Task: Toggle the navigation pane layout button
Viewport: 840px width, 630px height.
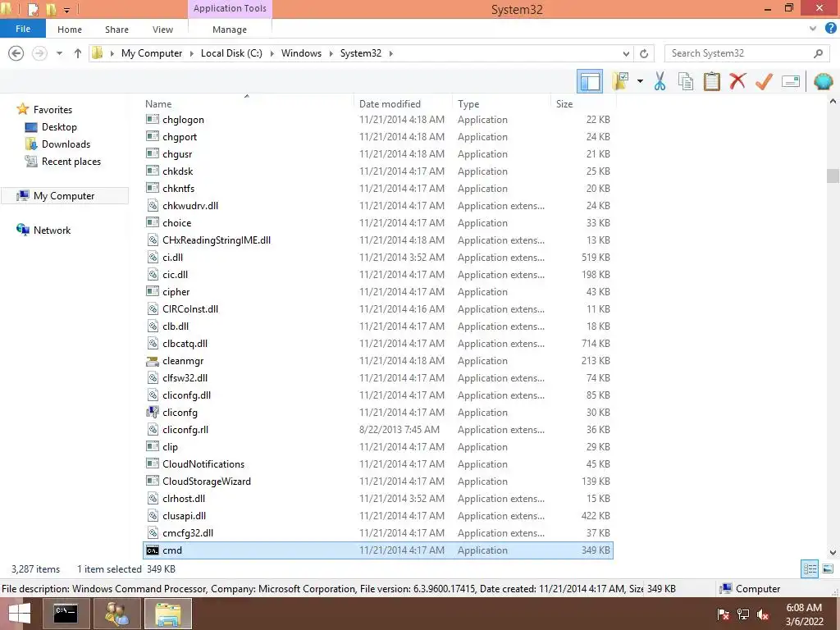Action: [x=589, y=81]
